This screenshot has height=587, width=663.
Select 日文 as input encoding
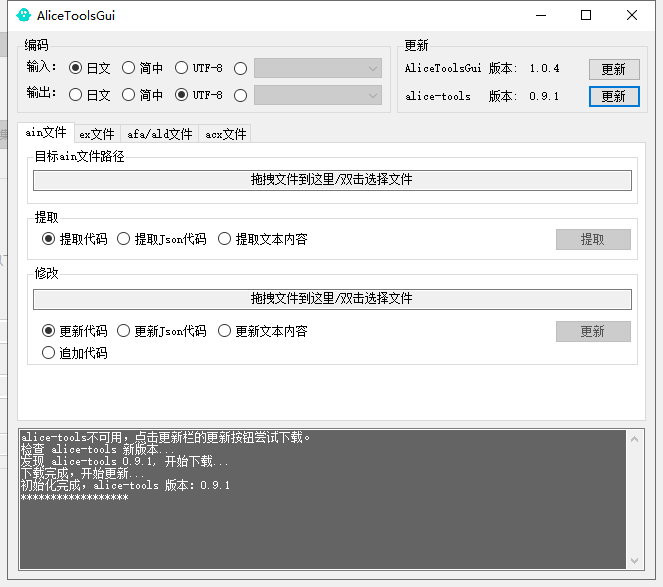(89, 68)
